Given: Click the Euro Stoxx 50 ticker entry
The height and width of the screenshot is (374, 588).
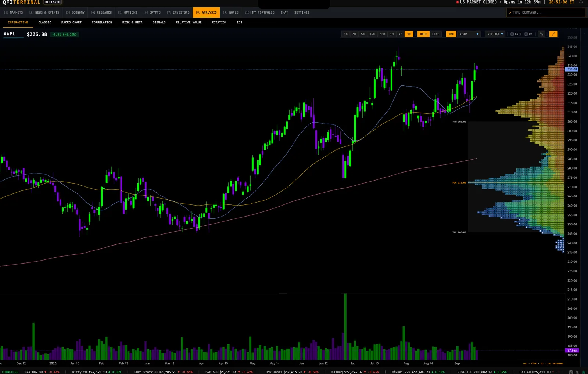Looking at the screenshot, I should [x=163, y=372].
